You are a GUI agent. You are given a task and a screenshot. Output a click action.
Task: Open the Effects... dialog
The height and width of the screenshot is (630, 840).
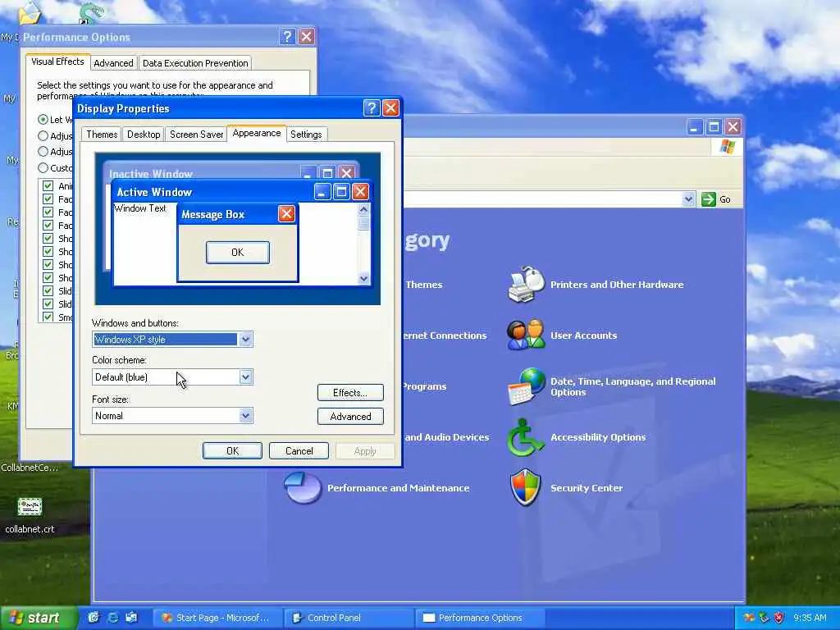point(350,393)
